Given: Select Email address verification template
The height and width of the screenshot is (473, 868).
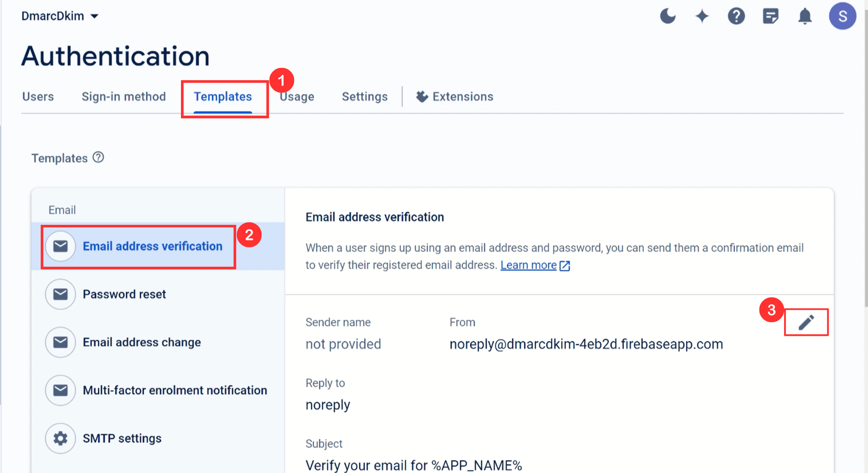Looking at the screenshot, I should pos(153,246).
